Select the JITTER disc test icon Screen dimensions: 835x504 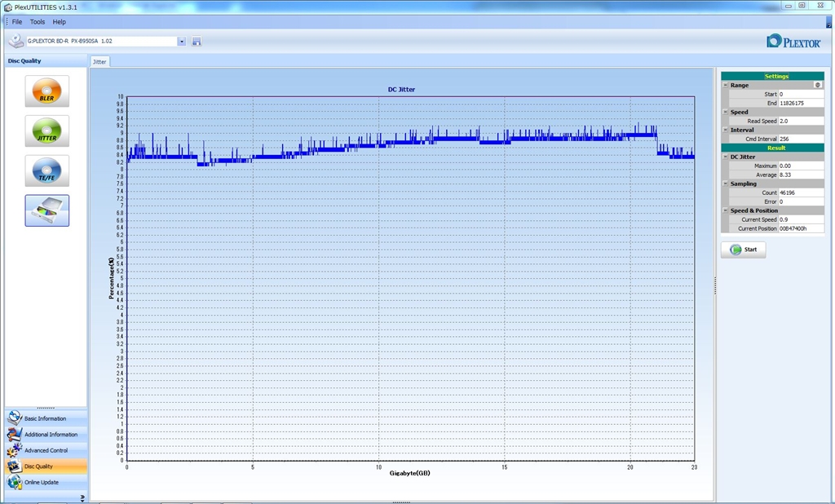click(x=46, y=130)
